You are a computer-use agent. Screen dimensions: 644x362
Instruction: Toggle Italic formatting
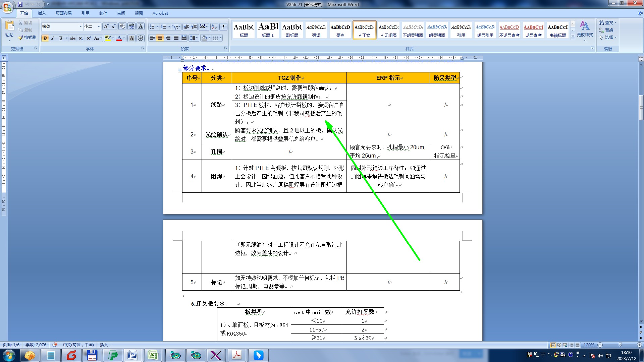(x=53, y=38)
